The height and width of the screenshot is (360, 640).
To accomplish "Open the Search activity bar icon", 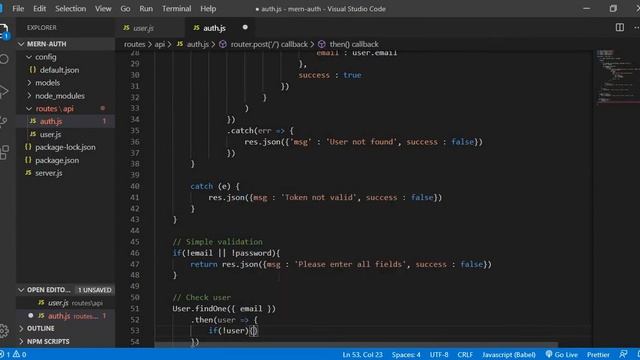I will pyautogui.click(x=4, y=59).
